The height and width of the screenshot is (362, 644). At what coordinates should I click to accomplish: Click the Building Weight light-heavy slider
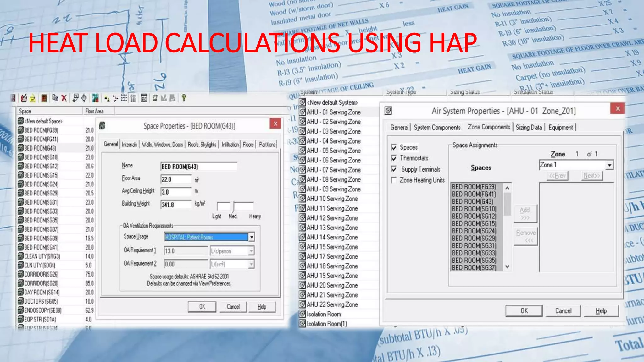click(234, 206)
